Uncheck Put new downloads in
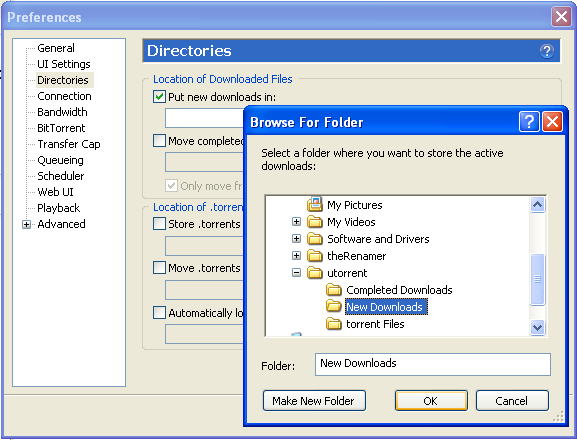The image size is (577, 440). [159, 97]
